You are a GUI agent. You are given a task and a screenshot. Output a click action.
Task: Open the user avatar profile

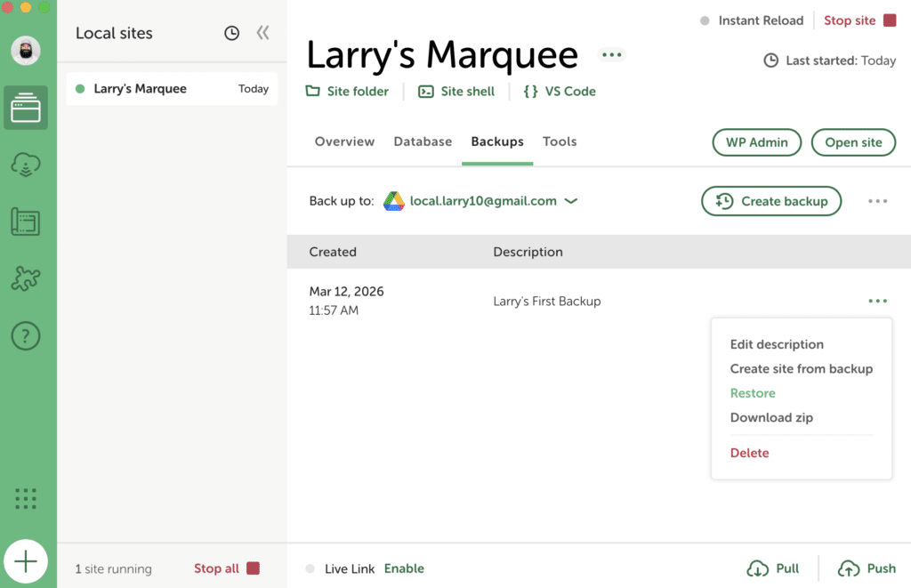tap(26, 51)
